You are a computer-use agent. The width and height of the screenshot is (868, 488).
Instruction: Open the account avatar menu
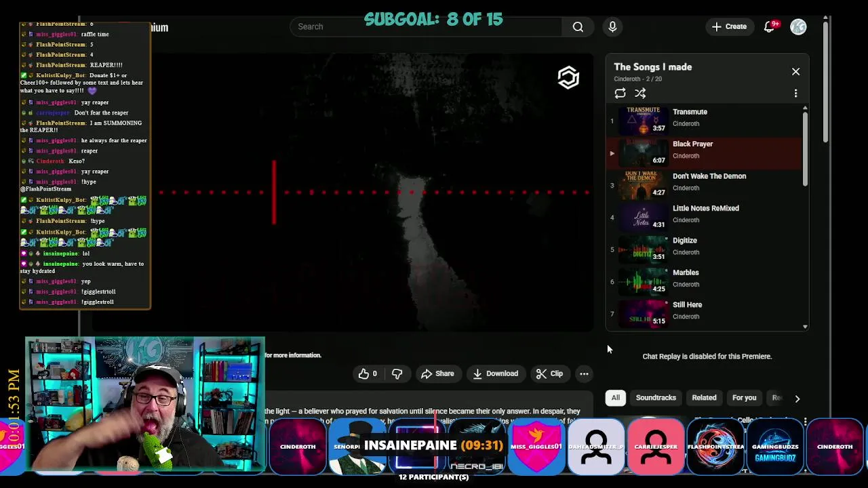pyautogui.click(x=798, y=26)
